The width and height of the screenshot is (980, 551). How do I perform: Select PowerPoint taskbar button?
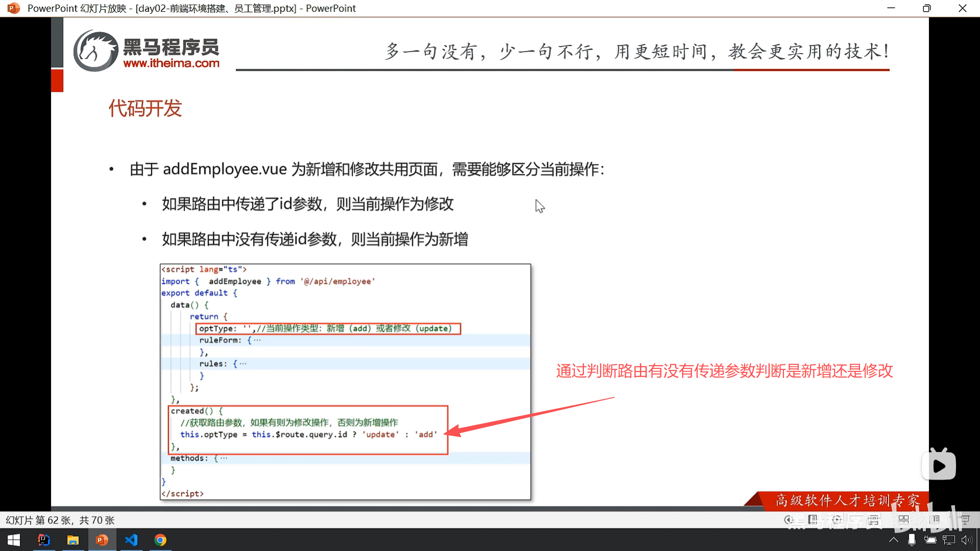click(102, 540)
